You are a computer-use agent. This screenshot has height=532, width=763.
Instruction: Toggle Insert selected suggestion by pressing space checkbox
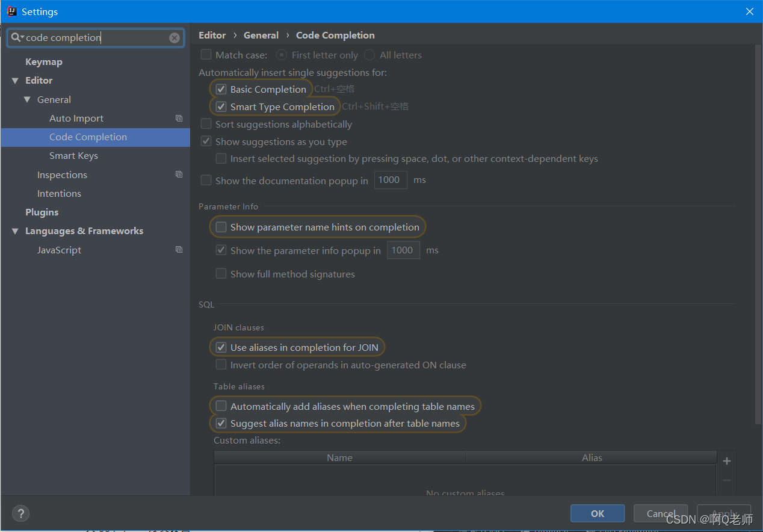click(x=221, y=159)
